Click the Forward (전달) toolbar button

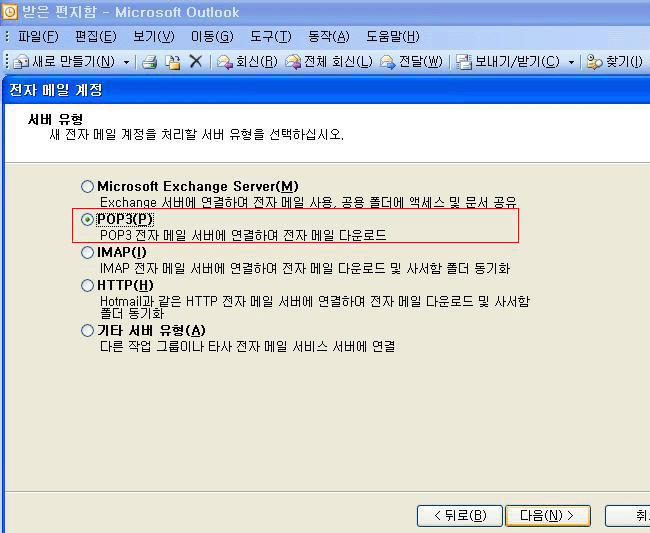coord(411,62)
